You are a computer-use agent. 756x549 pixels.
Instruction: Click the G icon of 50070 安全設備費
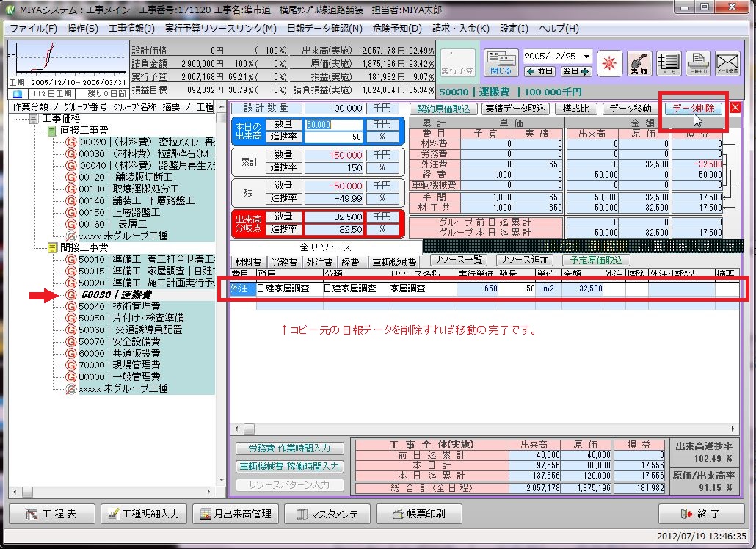[71, 342]
